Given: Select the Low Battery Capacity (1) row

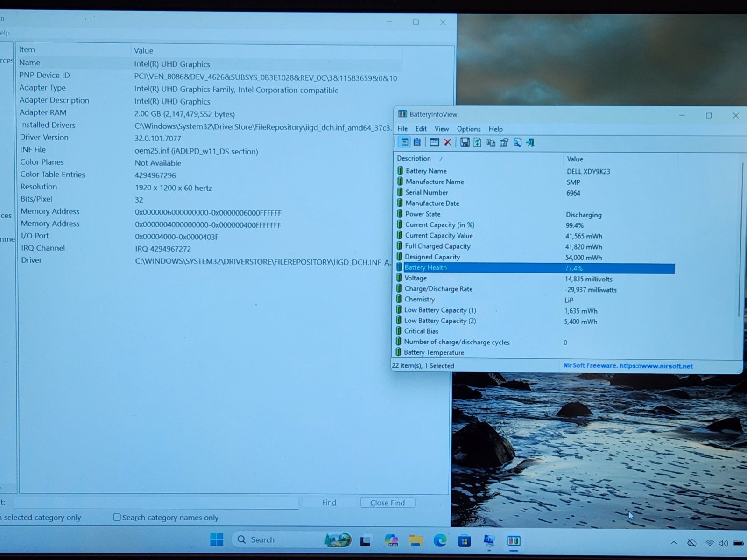Looking at the screenshot, I should [x=535, y=310].
